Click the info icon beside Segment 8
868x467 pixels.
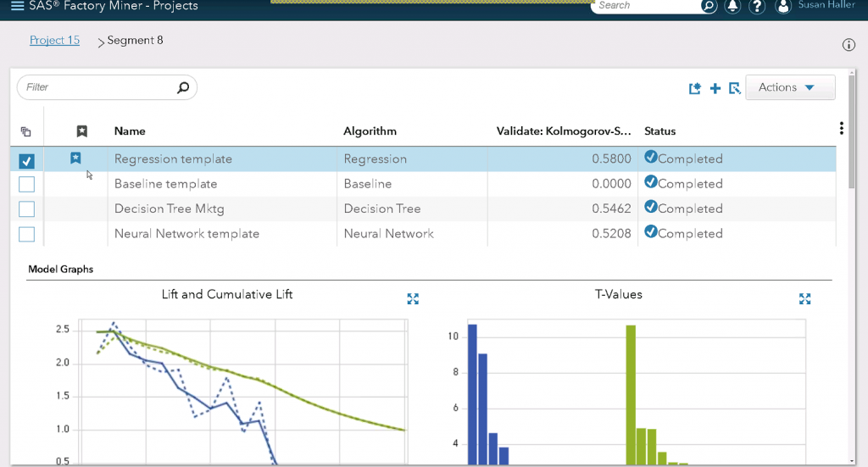(x=849, y=45)
